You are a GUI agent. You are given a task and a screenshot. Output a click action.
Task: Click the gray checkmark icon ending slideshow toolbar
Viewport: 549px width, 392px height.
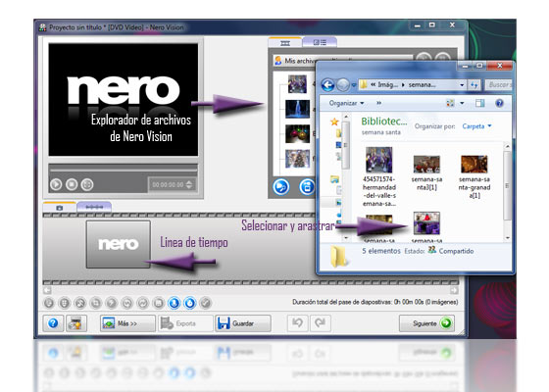[x=206, y=303]
